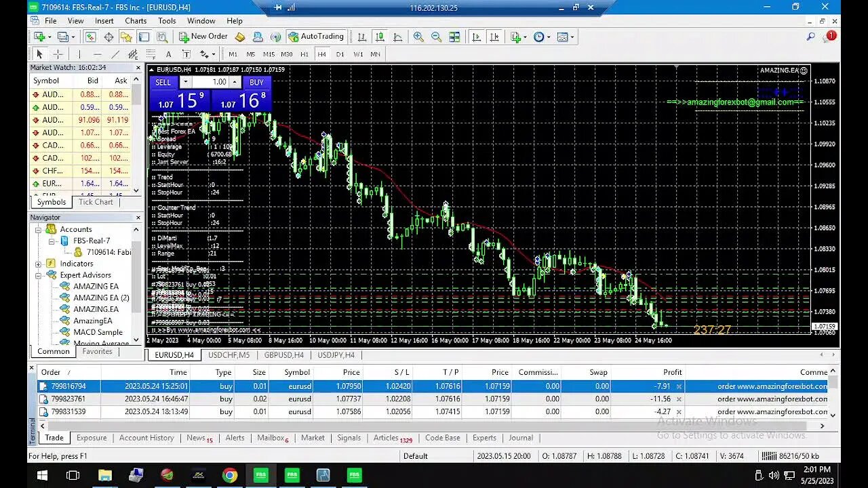Open the search magnifier icon
The image size is (868, 488).
click(810, 37)
